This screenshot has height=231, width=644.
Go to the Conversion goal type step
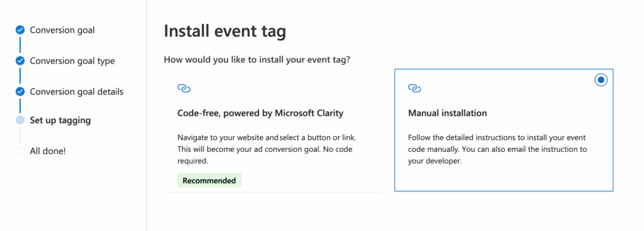click(72, 61)
